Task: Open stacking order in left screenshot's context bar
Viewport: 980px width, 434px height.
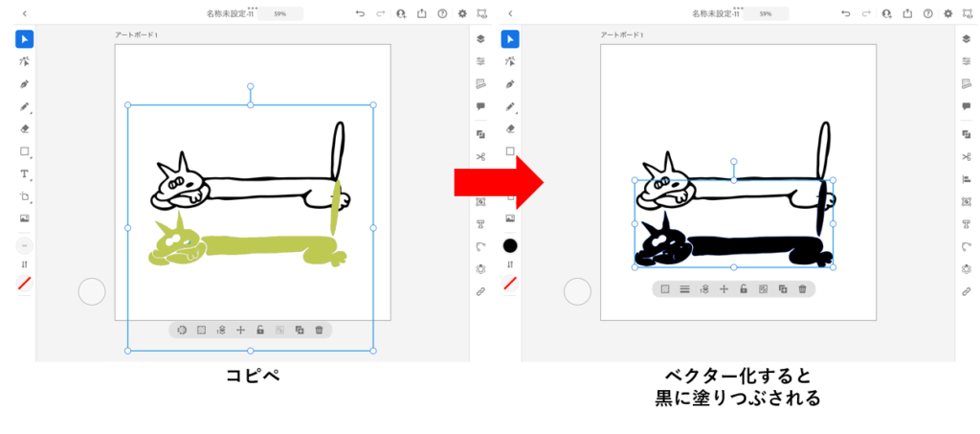Action: tap(221, 330)
